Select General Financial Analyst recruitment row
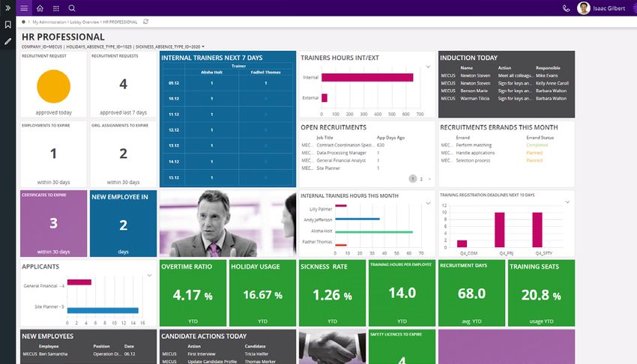 tap(366, 161)
